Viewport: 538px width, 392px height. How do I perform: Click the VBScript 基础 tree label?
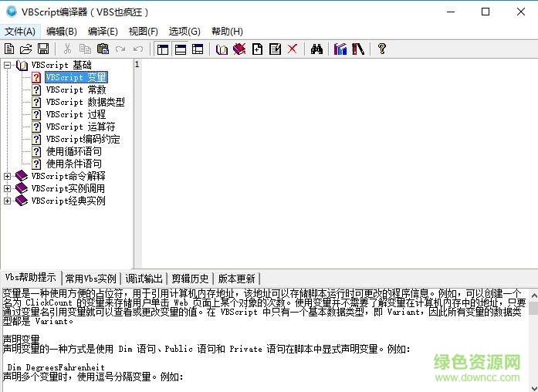[x=62, y=65]
